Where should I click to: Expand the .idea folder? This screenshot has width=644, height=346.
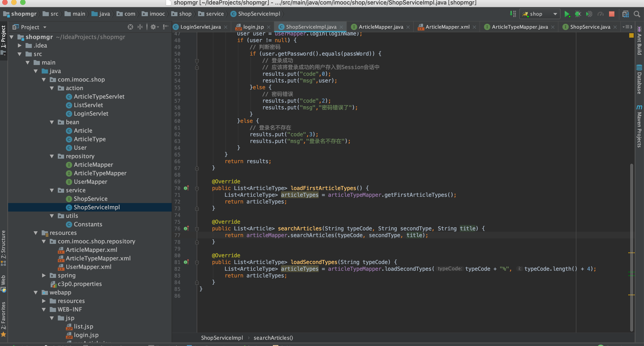coord(19,45)
